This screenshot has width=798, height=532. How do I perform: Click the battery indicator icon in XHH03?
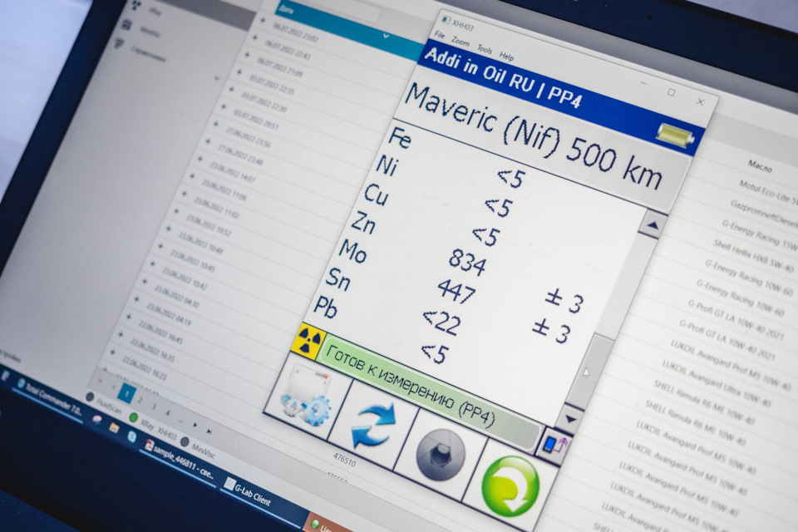coord(675,135)
